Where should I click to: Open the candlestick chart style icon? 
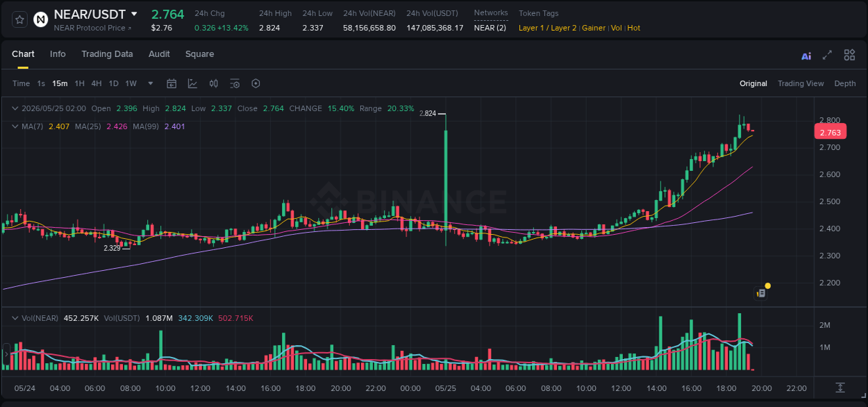[x=214, y=83]
